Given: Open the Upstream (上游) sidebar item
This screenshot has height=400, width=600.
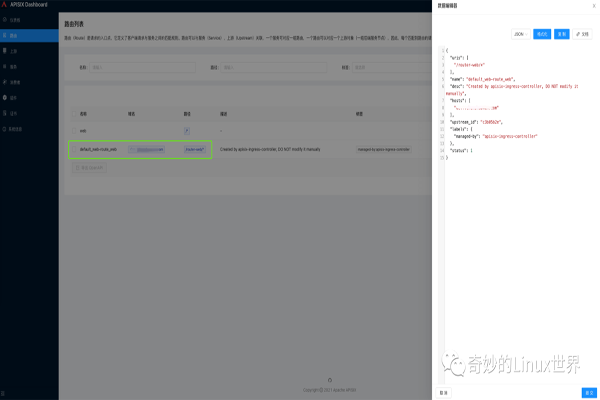Looking at the screenshot, I should [29, 51].
